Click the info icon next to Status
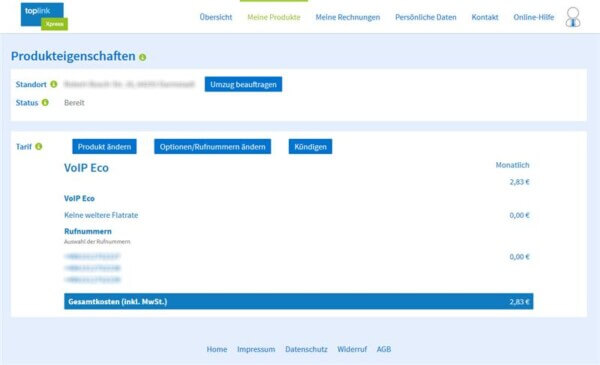This screenshot has height=365, width=600. click(x=45, y=103)
